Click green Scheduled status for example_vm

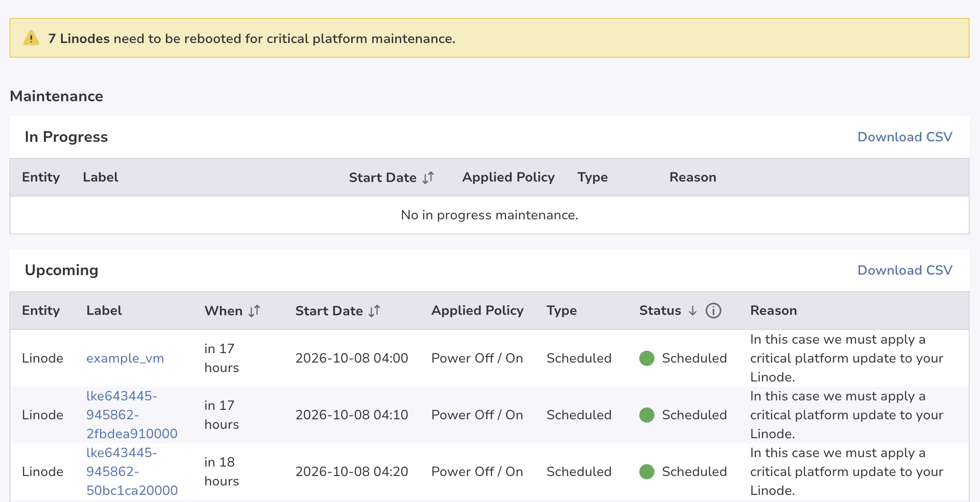coord(683,358)
